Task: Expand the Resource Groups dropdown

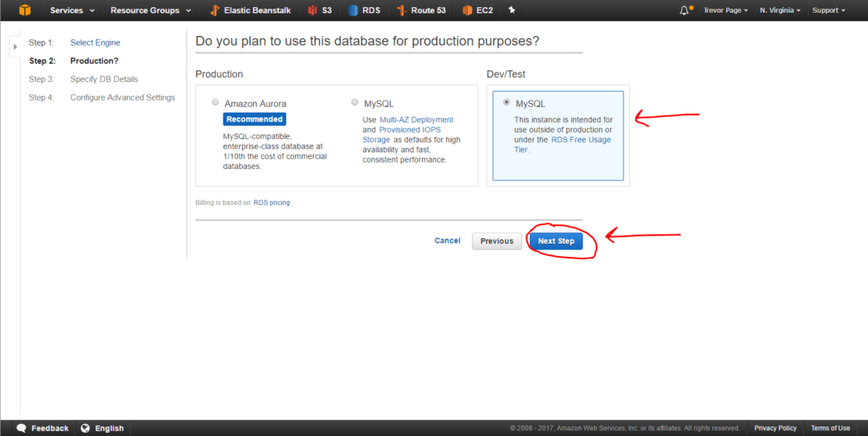Action: 150,10
